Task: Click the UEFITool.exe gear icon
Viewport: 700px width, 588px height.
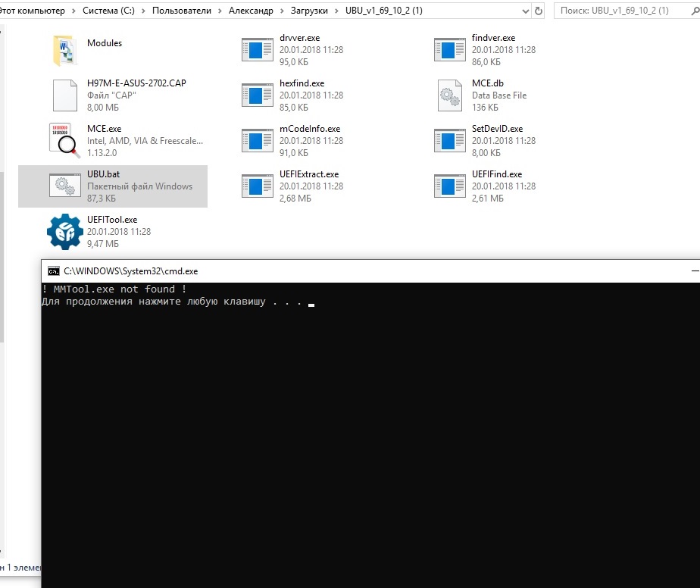Action: tap(64, 231)
